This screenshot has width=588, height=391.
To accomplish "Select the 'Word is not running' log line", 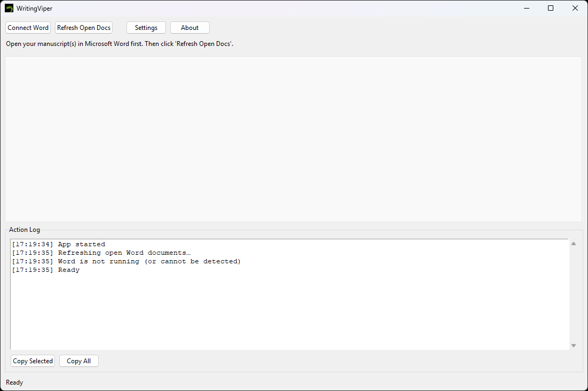I will coord(125,261).
